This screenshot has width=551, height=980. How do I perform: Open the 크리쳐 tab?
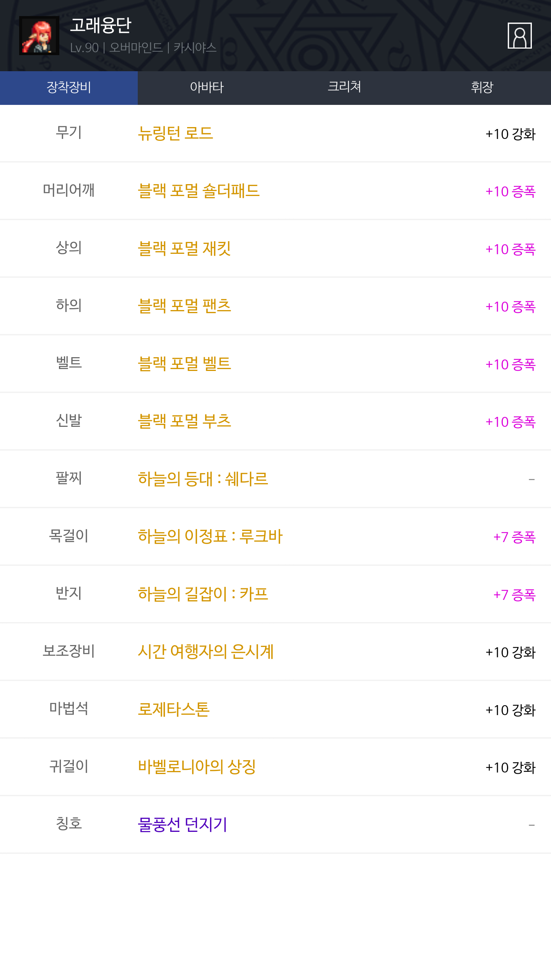pos(344,88)
